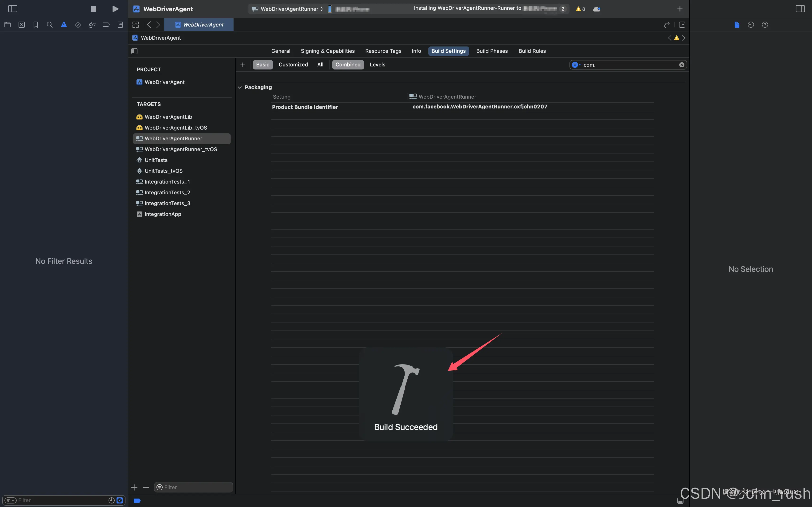Open the Issue navigator warning icon
The image size is (812, 507).
[64, 25]
